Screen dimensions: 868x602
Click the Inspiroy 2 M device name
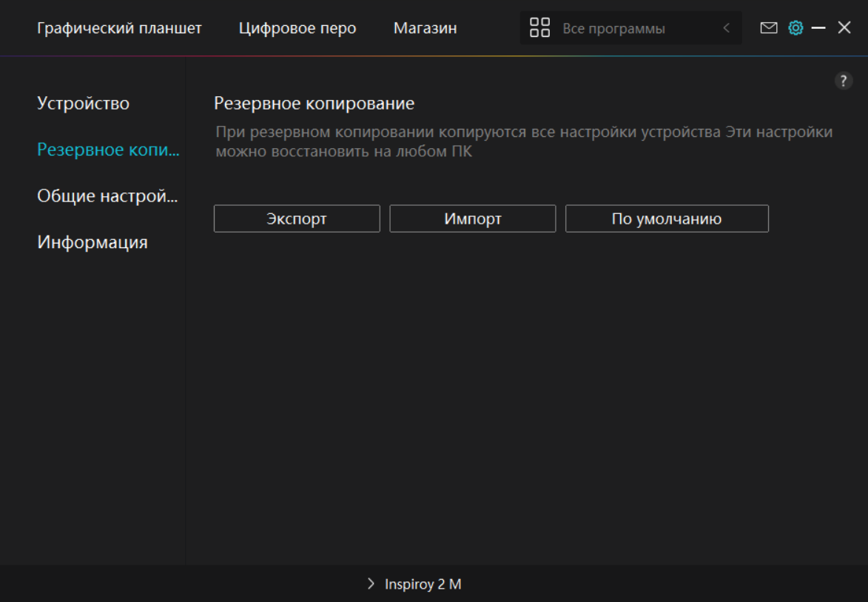coord(423,584)
